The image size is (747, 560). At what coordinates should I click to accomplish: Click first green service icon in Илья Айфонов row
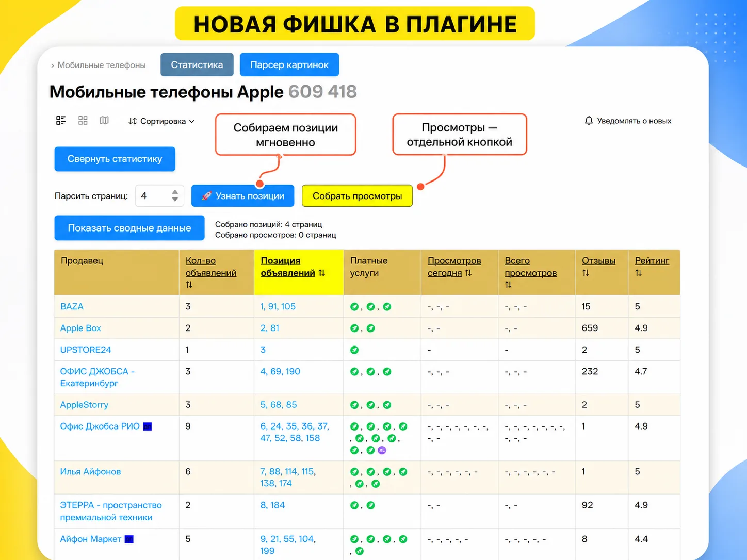[354, 472]
